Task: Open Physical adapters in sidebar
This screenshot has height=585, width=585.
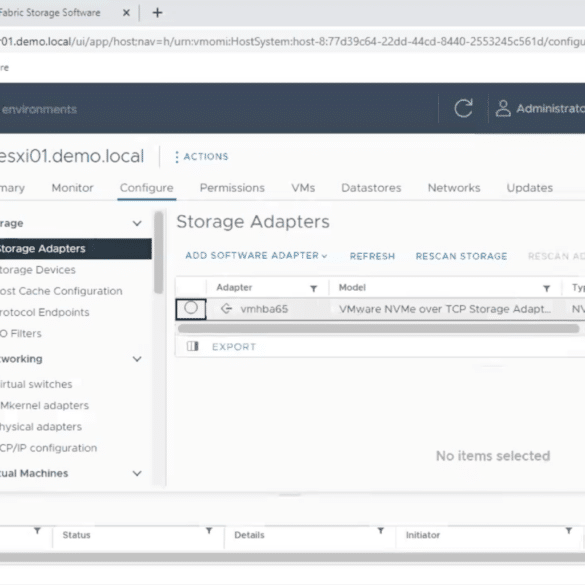Action: click(x=41, y=427)
